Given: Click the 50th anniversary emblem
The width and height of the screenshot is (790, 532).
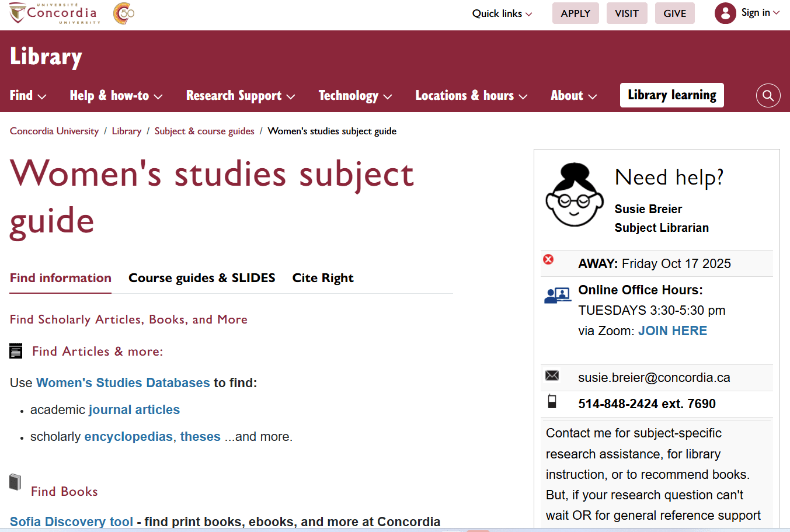Looking at the screenshot, I should (123, 13).
